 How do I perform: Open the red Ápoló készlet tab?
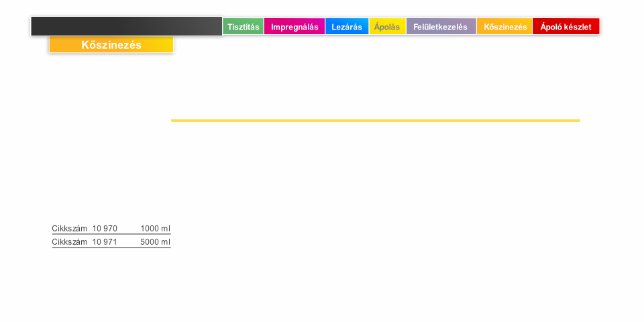pos(566,27)
